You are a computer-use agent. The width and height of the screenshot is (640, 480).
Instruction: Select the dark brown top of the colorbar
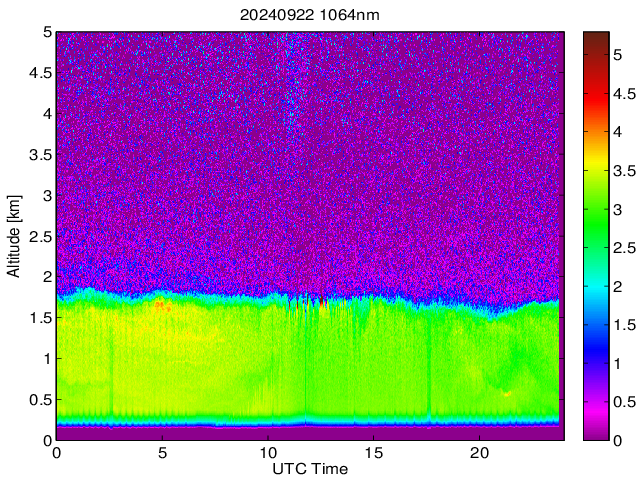point(597,38)
